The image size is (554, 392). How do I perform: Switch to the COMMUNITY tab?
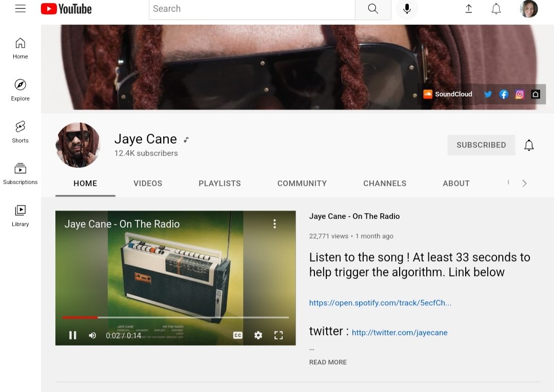pyautogui.click(x=302, y=183)
